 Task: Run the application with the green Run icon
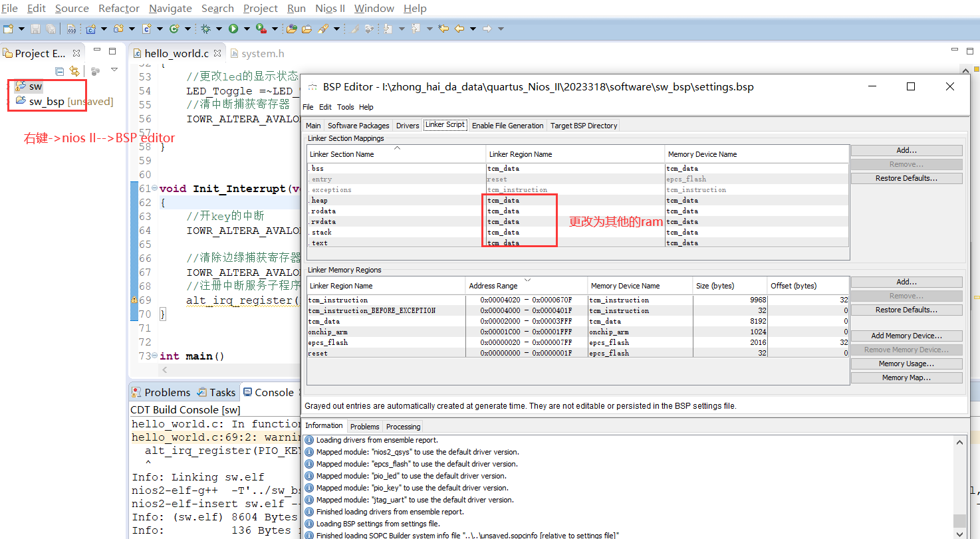[234, 29]
